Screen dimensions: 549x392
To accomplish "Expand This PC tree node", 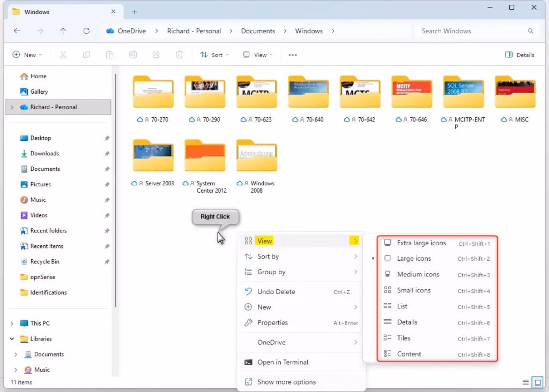I will click(x=12, y=323).
